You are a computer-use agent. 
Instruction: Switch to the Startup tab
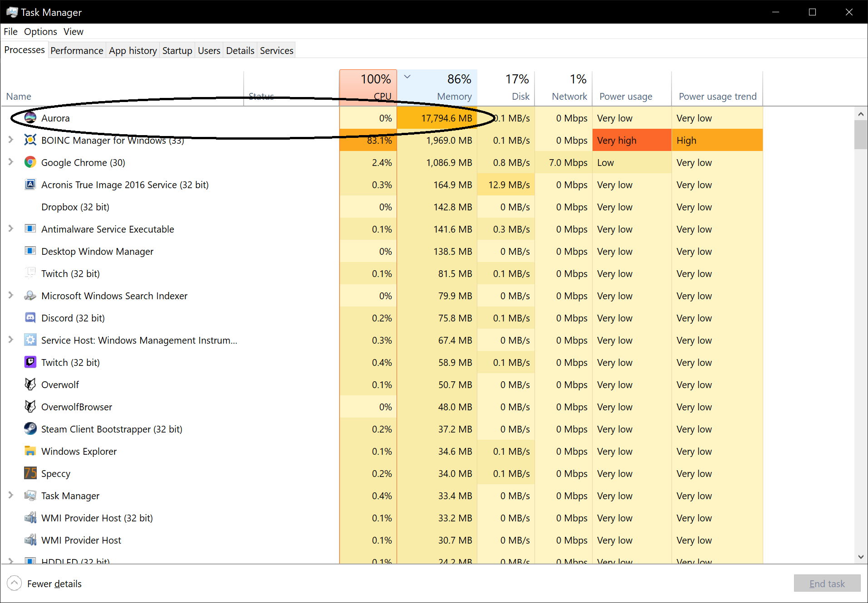(177, 51)
